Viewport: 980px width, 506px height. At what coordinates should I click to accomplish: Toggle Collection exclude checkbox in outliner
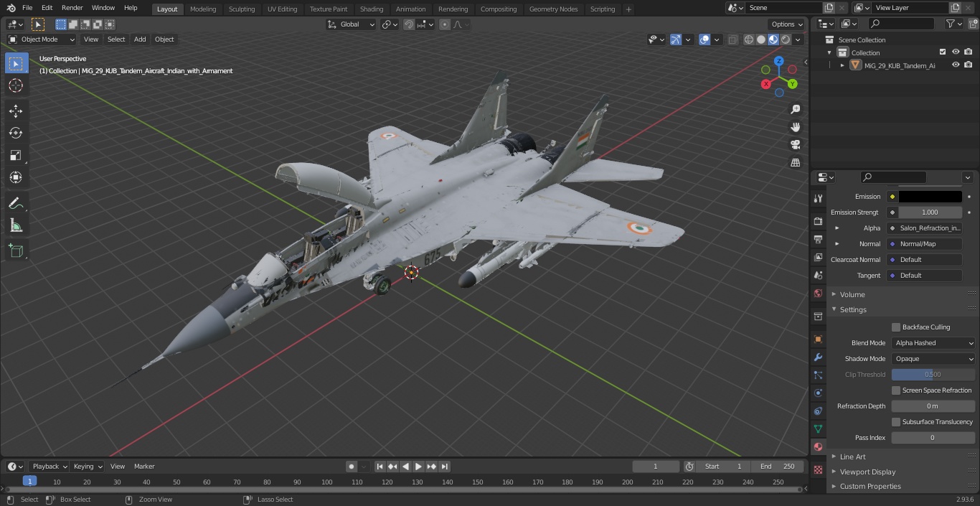[943, 52]
